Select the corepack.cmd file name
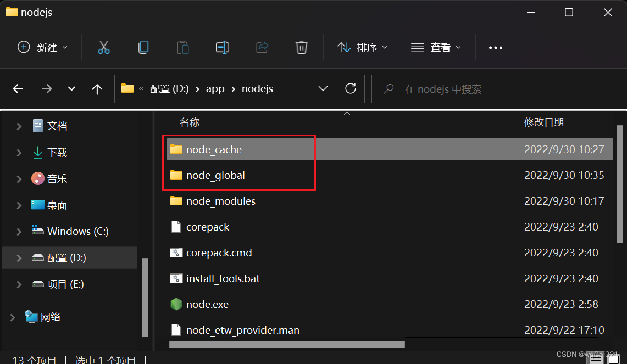 tap(219, 253)
